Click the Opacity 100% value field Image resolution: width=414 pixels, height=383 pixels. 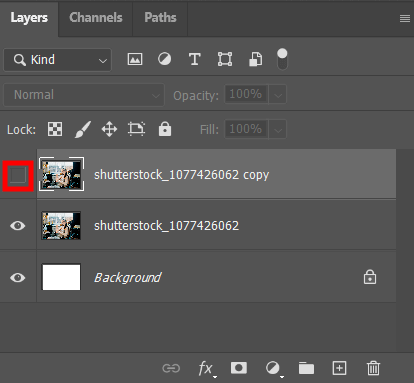[x=246, y=94]
